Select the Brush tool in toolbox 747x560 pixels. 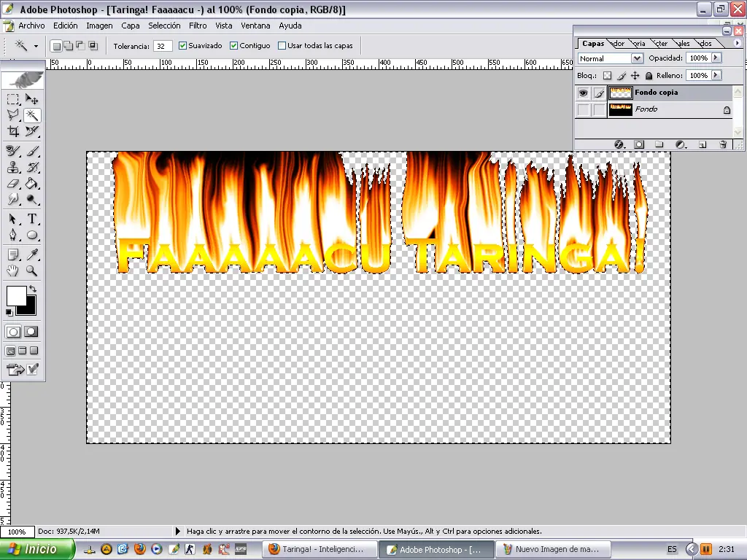(32, 151)
